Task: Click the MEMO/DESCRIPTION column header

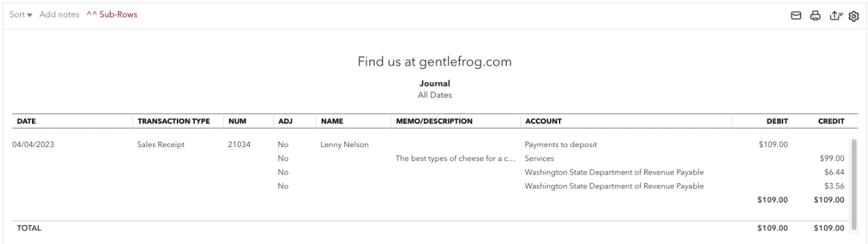Action: coord(434,122)
